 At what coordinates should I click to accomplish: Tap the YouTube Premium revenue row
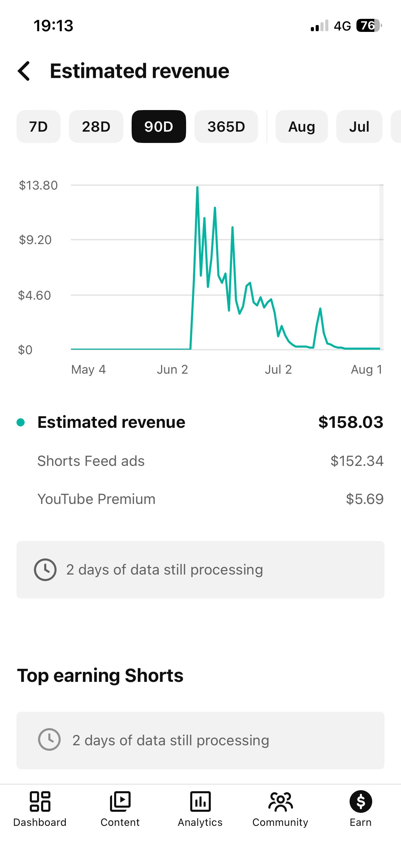pyautogui.click(x=210, y=499)
